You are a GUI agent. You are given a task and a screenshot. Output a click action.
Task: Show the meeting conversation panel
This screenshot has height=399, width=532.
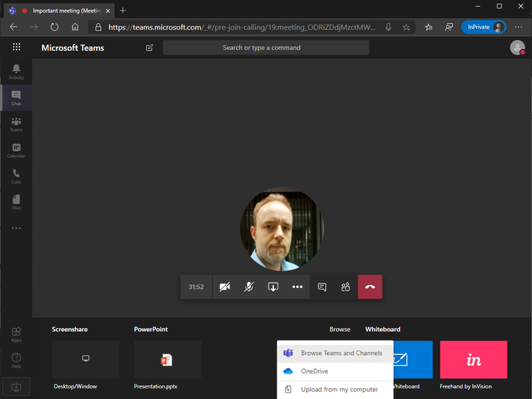[x=322, y=287]
